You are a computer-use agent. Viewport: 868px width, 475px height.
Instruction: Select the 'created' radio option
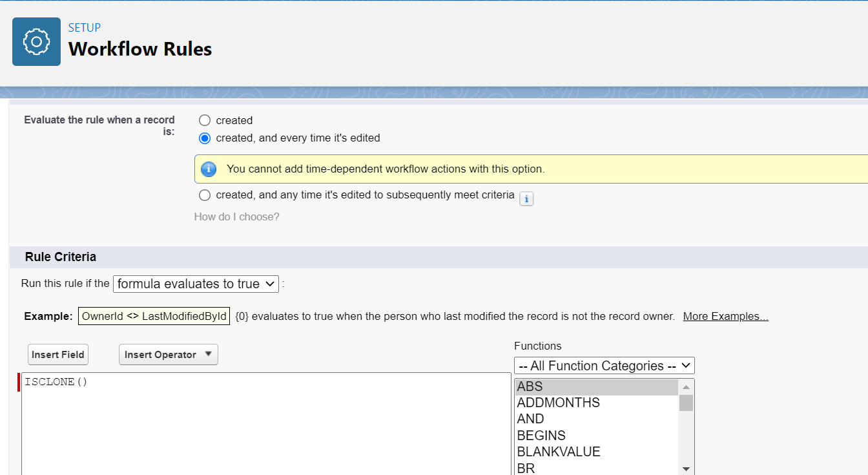pos(205,120)
